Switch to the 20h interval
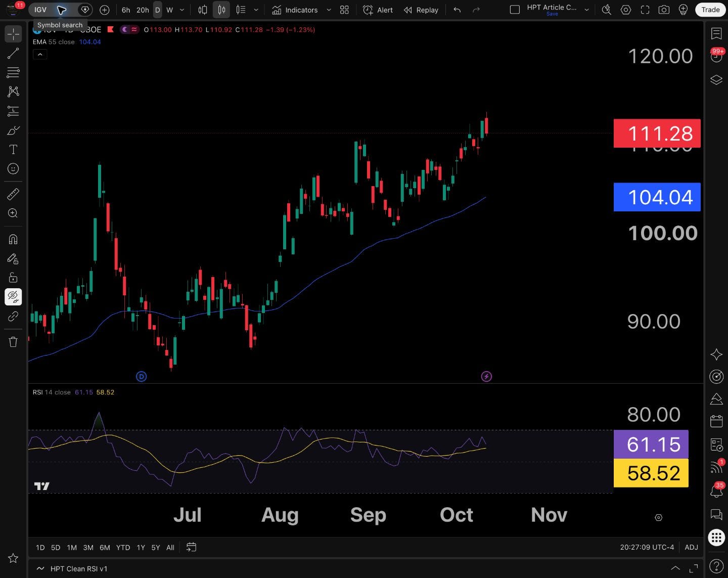728x578 pixels. coord(143,10)
